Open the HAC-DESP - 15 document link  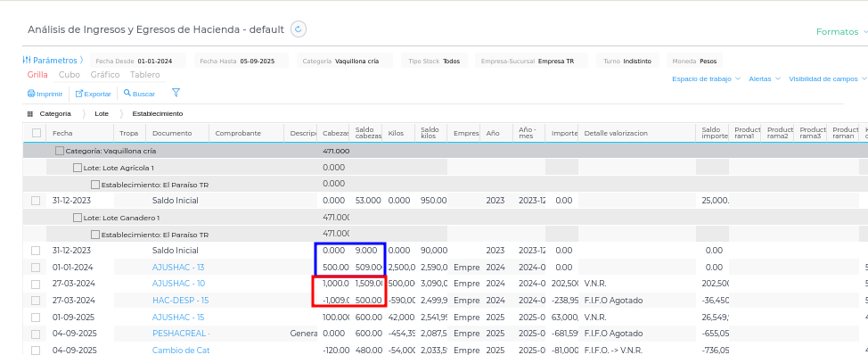coord(181,301)
